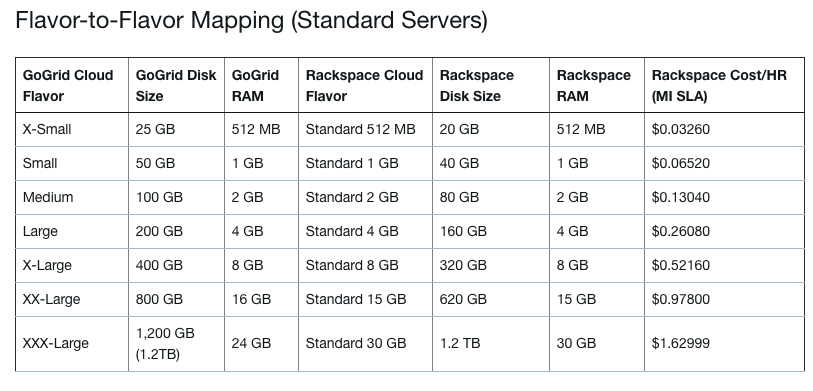
Task: Select the XXX-Large flavor cell
Action: 72,344
